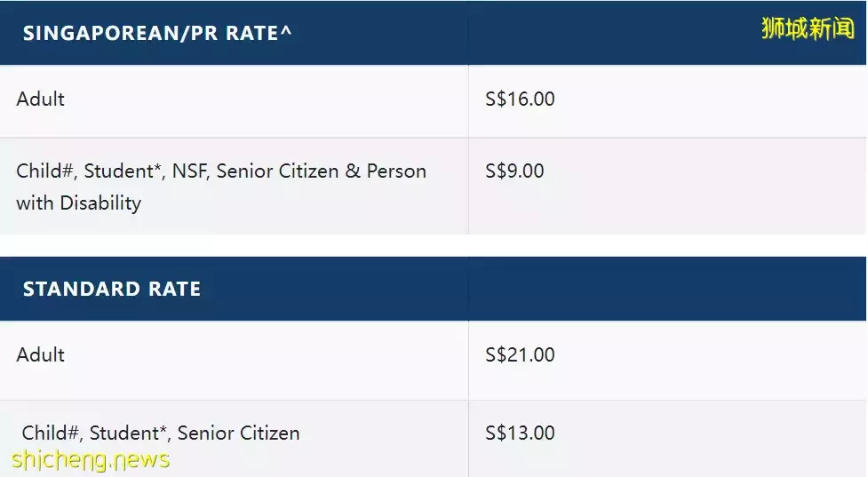Open the shicheng.news watermark link

pos(91,459)
